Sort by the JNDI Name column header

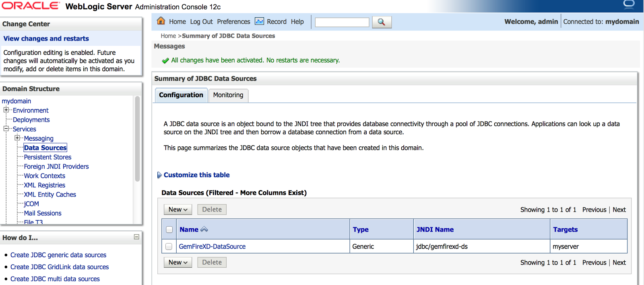[435, 230]
